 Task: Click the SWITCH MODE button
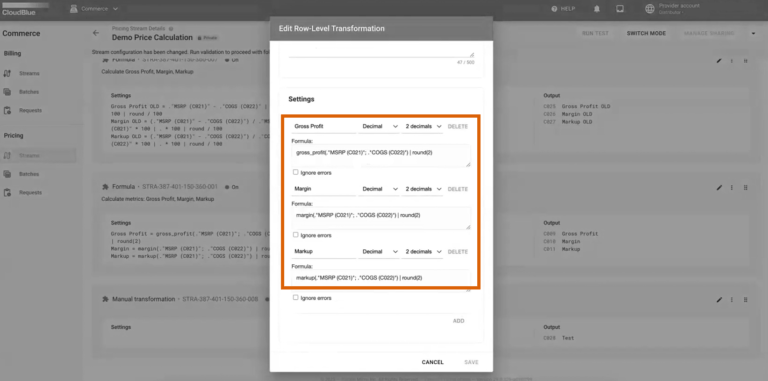pos(646,33)
